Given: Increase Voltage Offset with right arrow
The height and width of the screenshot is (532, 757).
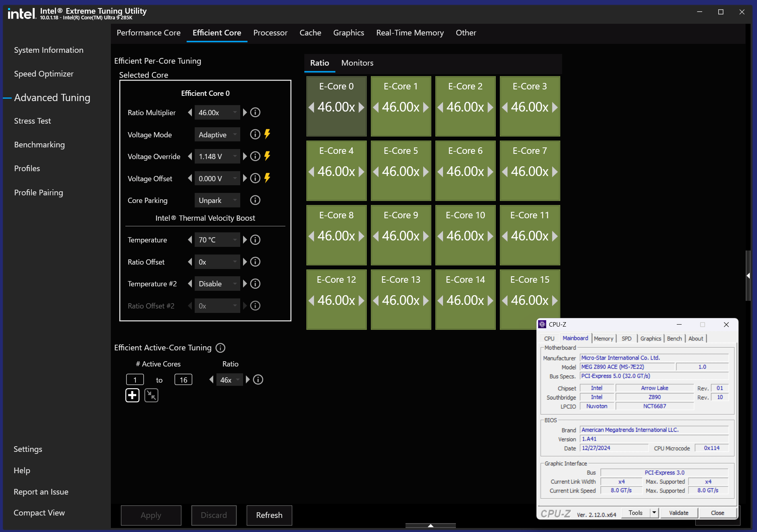Looking at the screenshot, I should coord(245,178).
